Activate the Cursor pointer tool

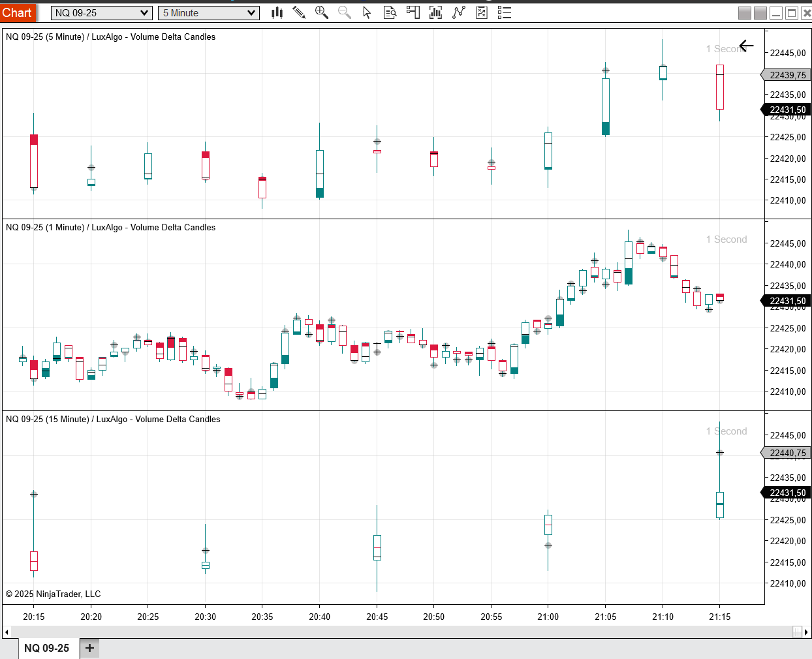click(x=367, y=12)
